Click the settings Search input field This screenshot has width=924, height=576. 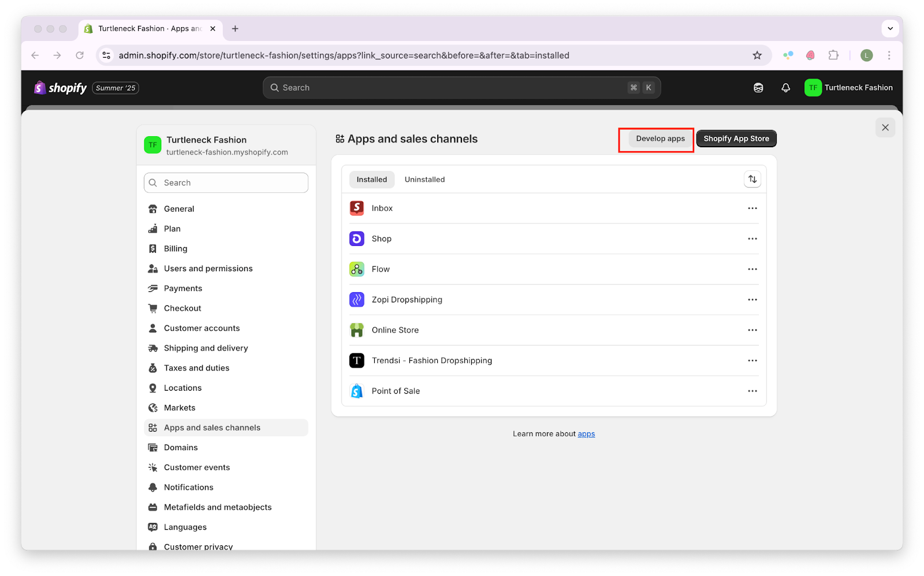[x=226, y=183]
